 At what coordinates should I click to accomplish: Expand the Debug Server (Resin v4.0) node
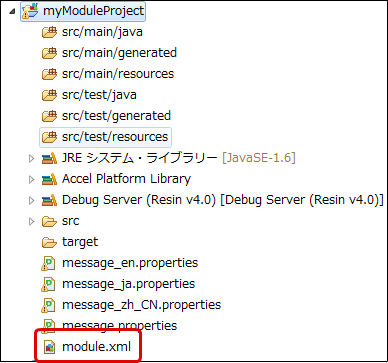(32, 200)
